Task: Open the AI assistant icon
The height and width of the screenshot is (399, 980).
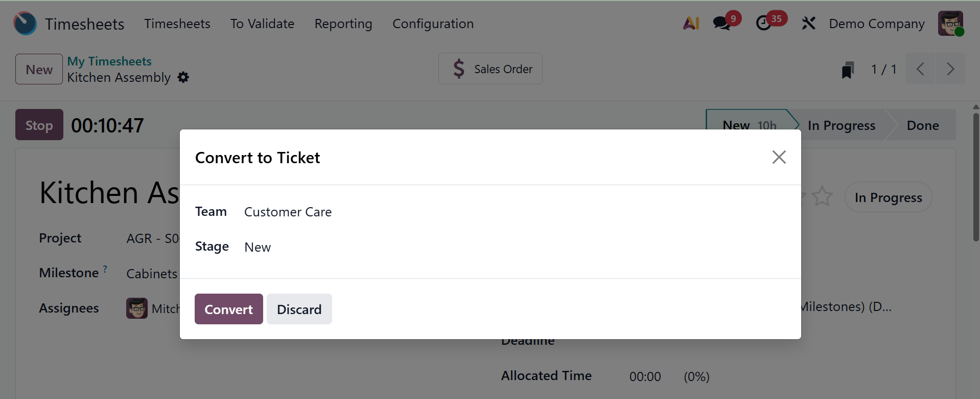Action: coord(691,24)
